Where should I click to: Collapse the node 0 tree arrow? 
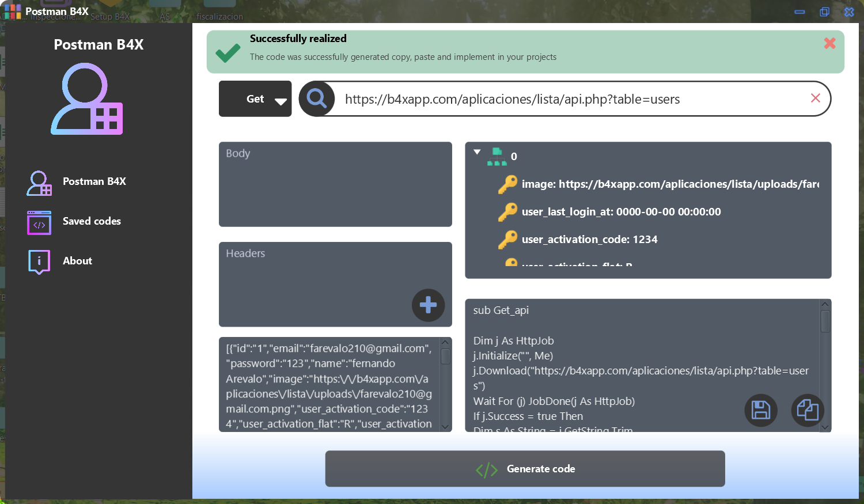point(477,152)
